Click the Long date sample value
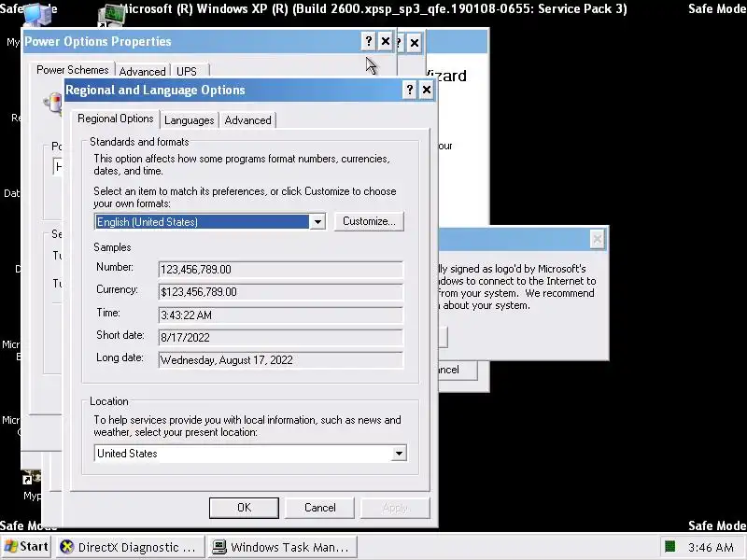 tap(281, 360)
